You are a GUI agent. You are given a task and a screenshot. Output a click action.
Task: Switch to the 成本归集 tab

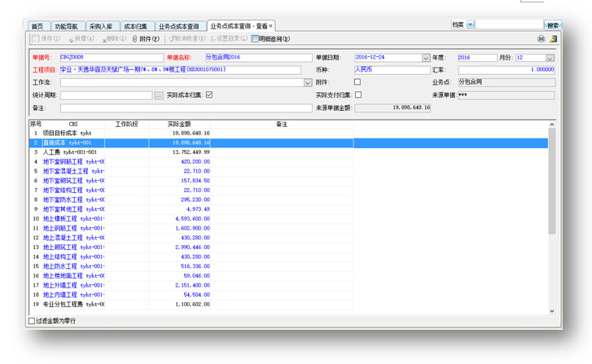point(135,26)
